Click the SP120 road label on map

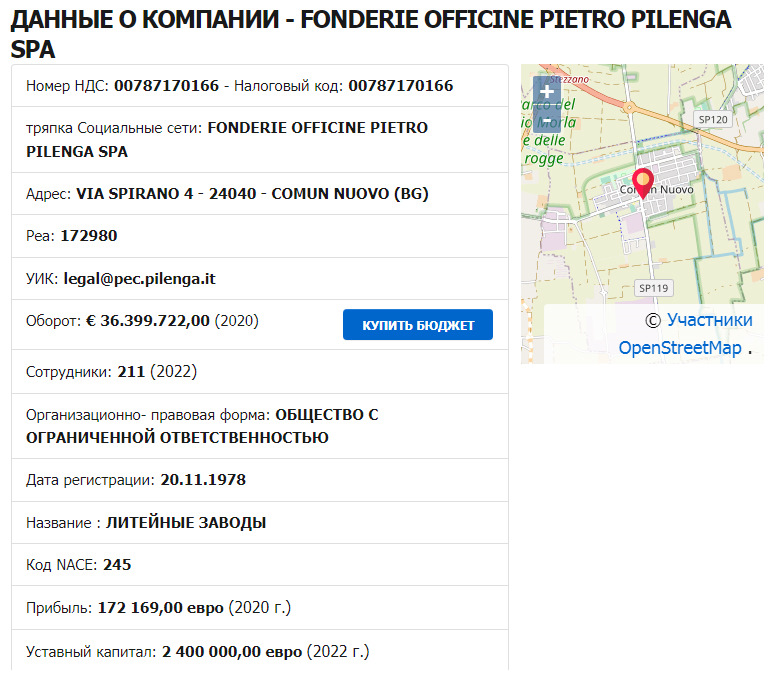713,119
